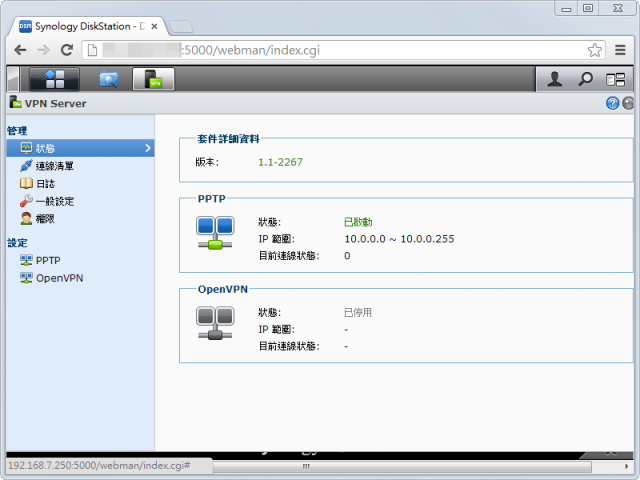Screen dimensions: 640x480
Task: Click the PPTP group title in main panel
Action: 211,199
